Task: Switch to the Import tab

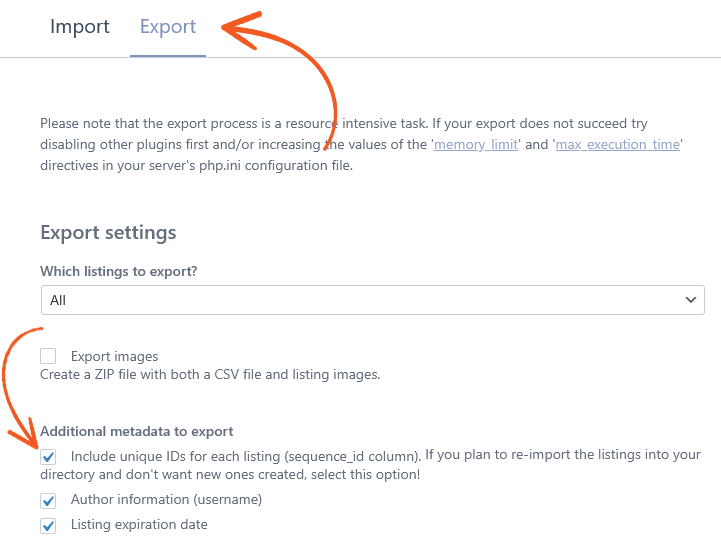Action: tap(80, 27)
